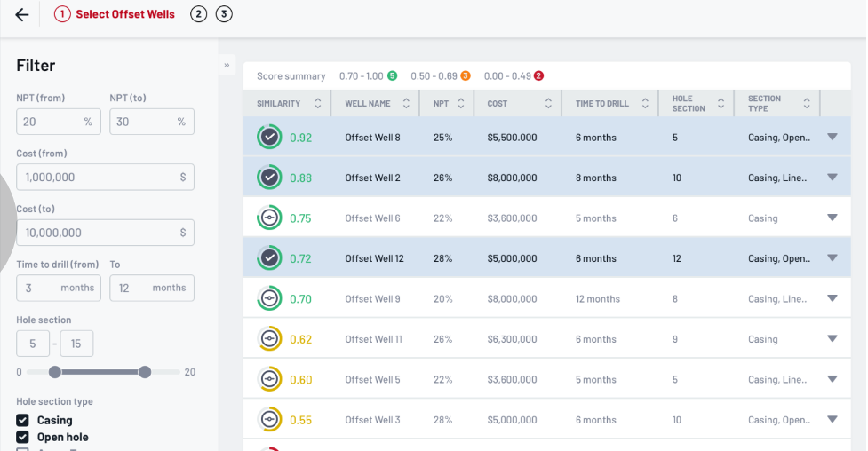Select Offset Well 11 circle toggle
Image resolution: width=868 pixels, height=451 pixels.
(269, 339)
